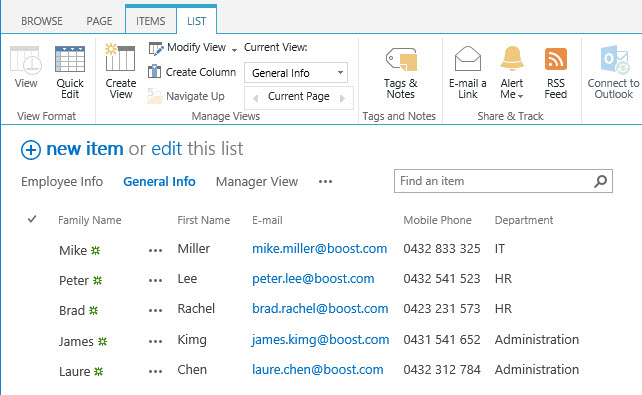Click the Create View icon

coord(120,57)
